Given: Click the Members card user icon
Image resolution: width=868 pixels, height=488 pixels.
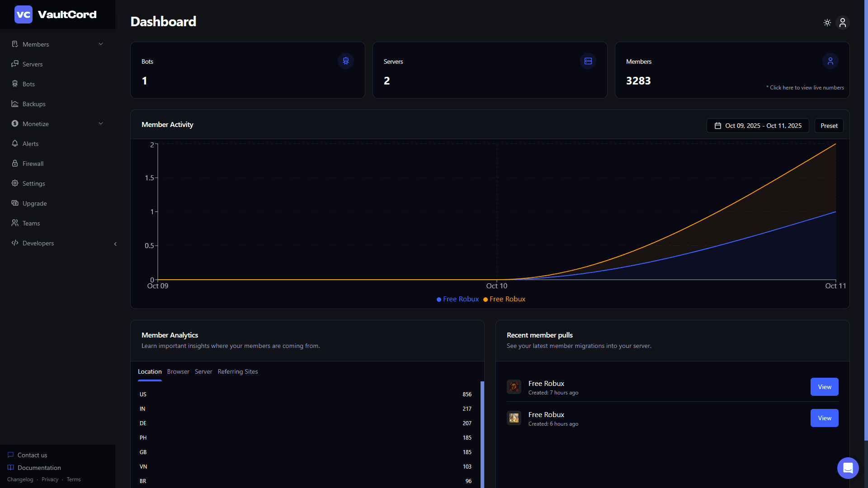Looking at the screenshot, I should click(x=830, y=61).
